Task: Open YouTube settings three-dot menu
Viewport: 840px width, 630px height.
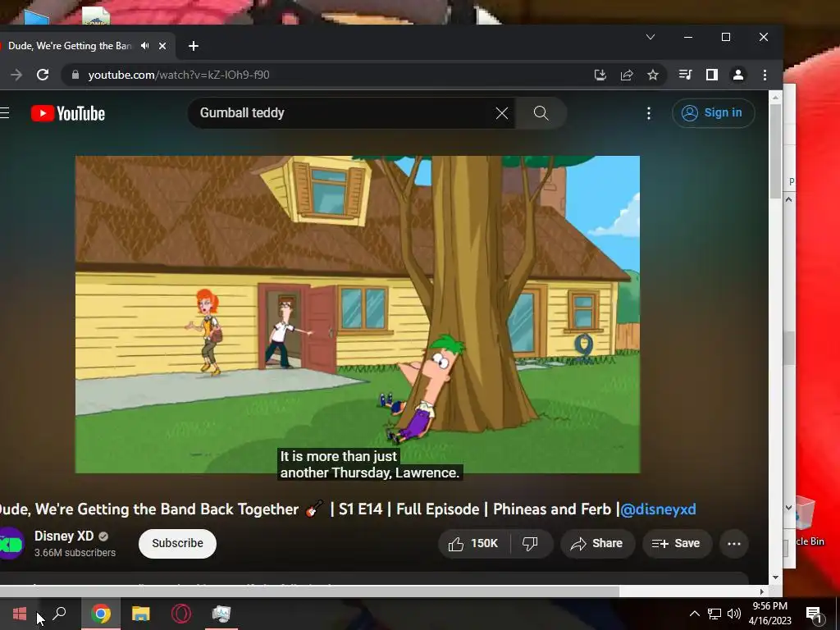Action: click(649, 113)
